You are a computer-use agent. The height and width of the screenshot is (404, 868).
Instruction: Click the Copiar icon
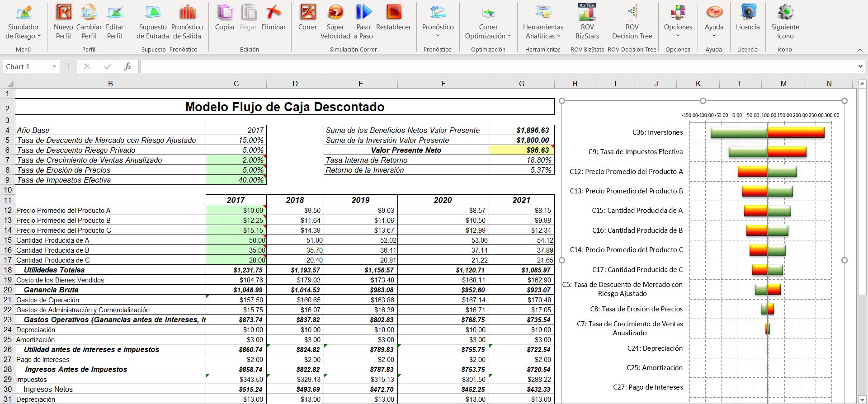click(x=225, y=18)
